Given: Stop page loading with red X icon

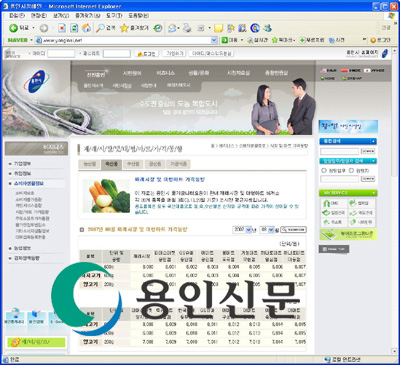Looking at the screenshot, I should click(x=62, y=28).
